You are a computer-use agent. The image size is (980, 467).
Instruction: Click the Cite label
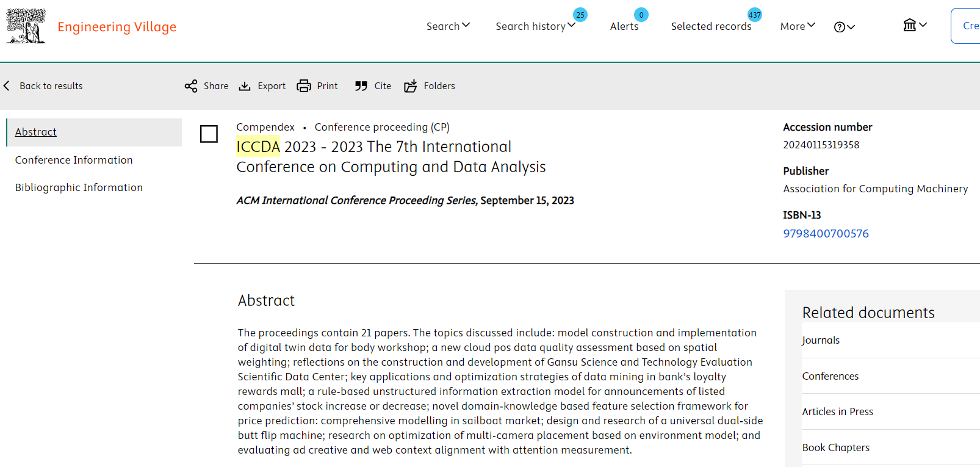click(383, 86)
